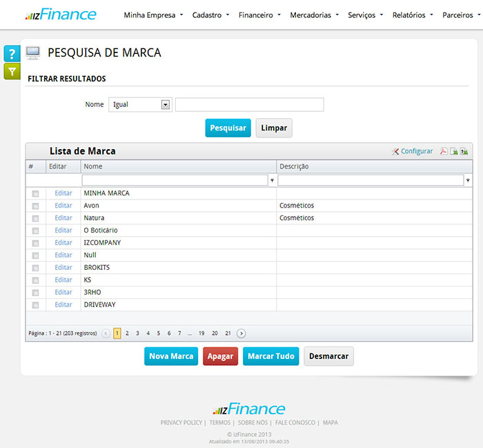Go to next page arrow in pagination
Screen dimensions: 483x448
click(241, 333)
